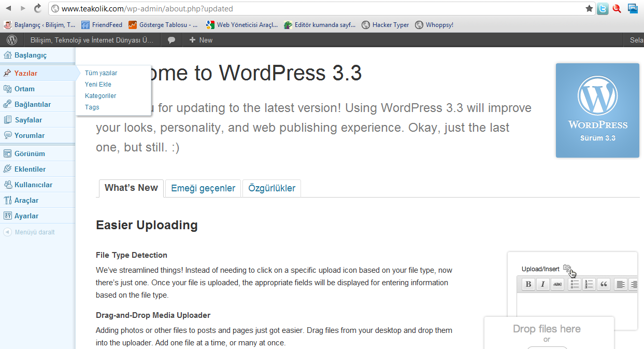The image size is (644, 349).
Task: Click the strikethrough ABC editor button
Action: tap(557, 284)
